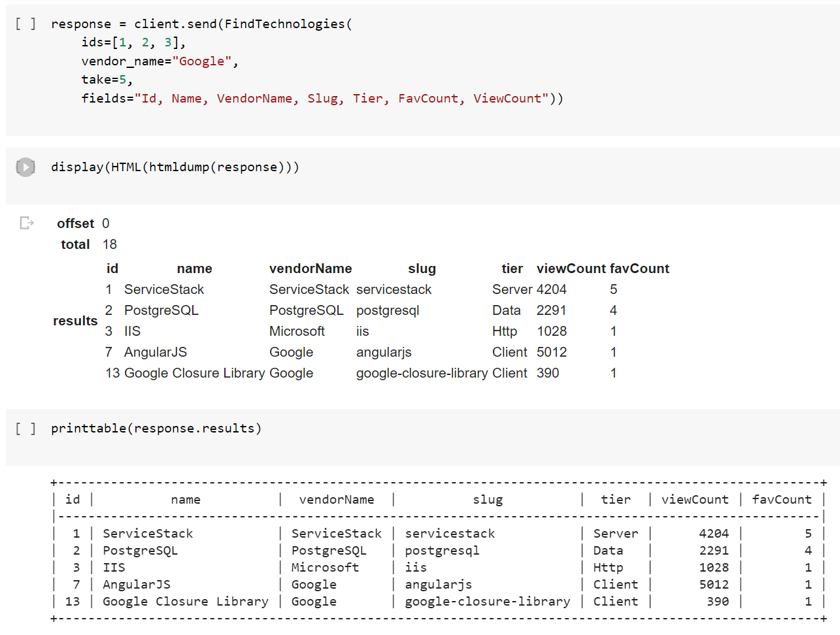Click the PostgreSQL name cell in the HTML table
Screen dimensions: 840x635
point(161,310)
